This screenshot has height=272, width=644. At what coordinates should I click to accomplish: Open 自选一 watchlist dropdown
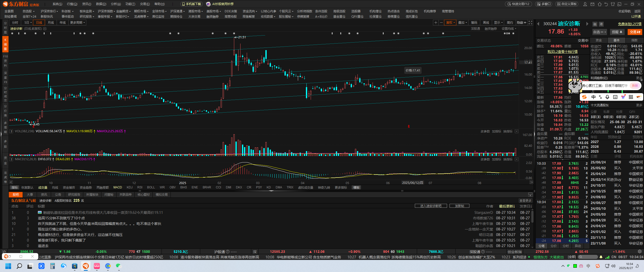pos(599,32)
